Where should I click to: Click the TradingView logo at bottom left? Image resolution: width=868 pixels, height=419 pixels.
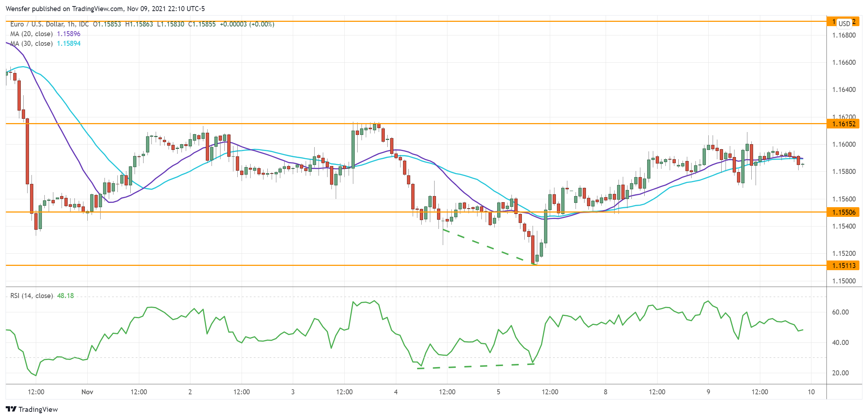pyautogui.click(x=32, y=409)
